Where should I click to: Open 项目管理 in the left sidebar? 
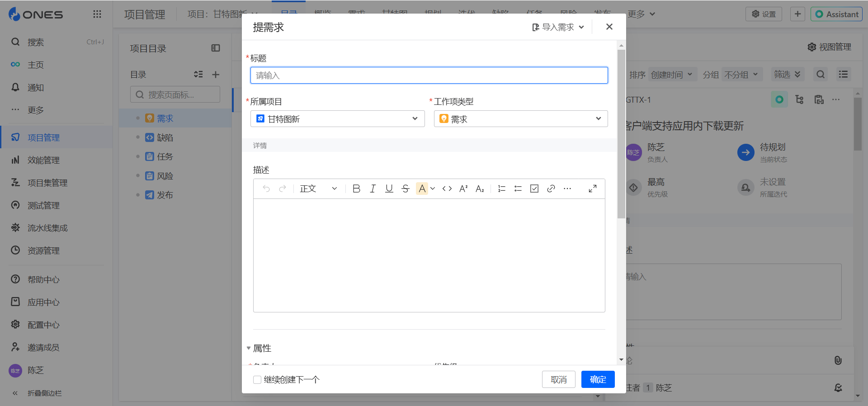[57, 137]
